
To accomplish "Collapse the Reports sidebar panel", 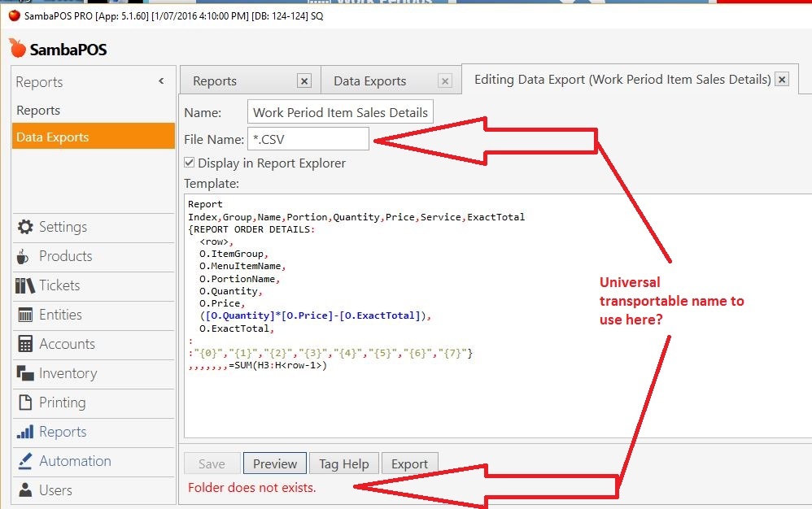I will click(x=160, y=81).
